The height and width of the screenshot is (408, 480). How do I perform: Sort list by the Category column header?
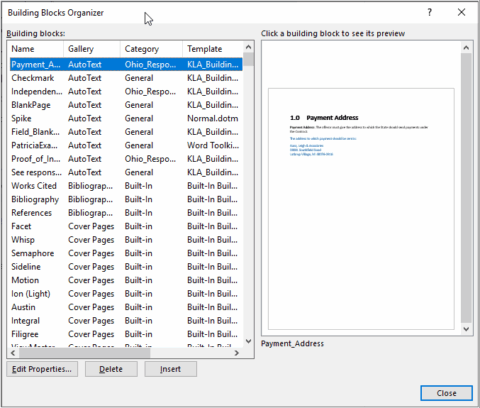(151, 49)
